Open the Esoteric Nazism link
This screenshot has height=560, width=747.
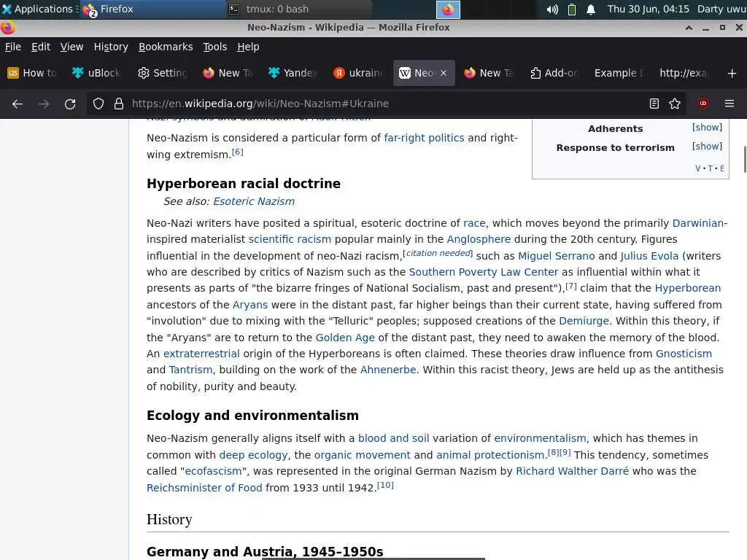pos(253,201)
